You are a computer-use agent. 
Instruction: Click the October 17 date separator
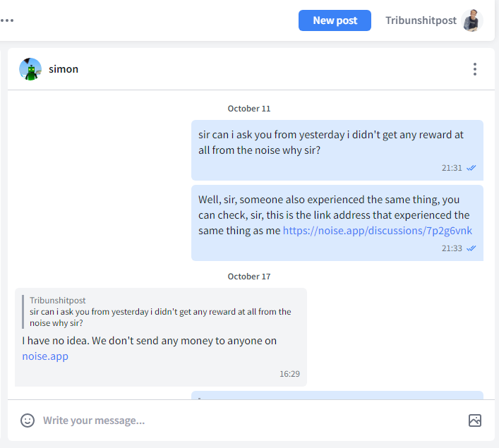point(249,277)
